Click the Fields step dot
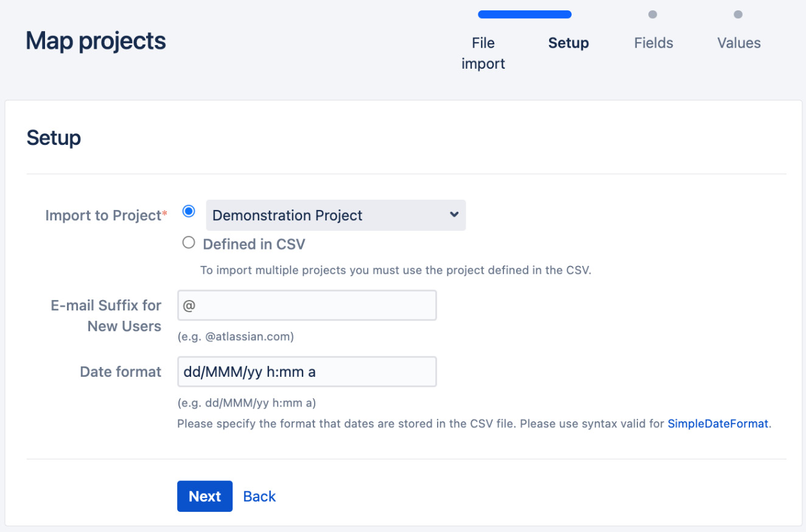806x532 pixels. [x=653, y=15]
